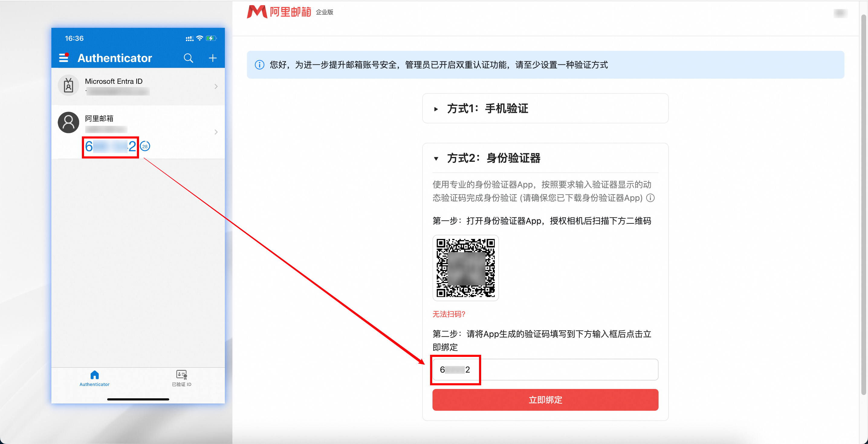The height and width of the screenshot is (444, 868).
Task: Click the 立即绑定 button
Action: click(545, 400)
